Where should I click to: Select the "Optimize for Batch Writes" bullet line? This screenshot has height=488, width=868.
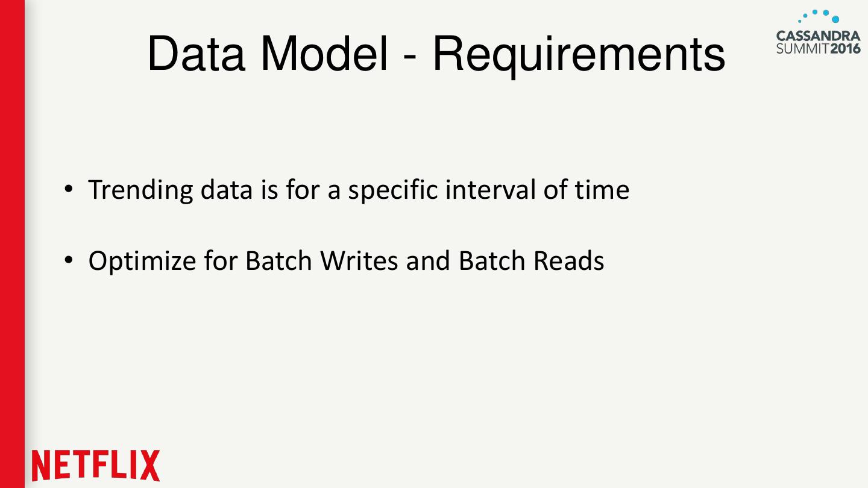(346, 261)
